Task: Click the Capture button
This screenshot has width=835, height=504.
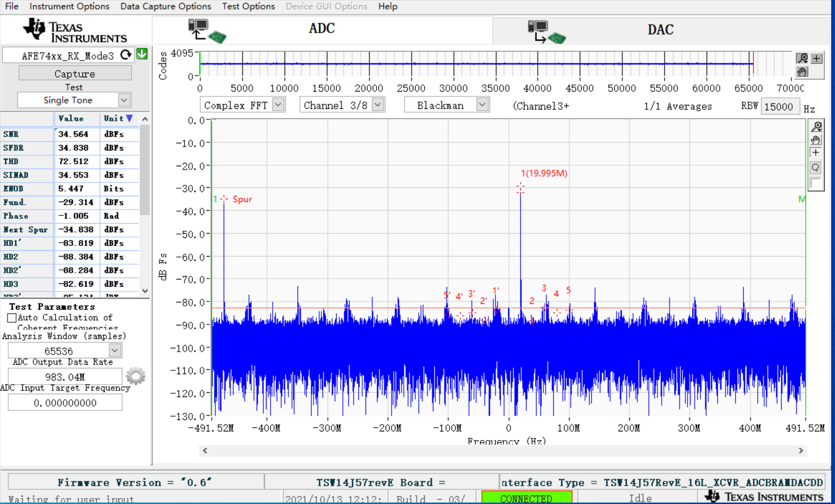Action: pos(75,73)
